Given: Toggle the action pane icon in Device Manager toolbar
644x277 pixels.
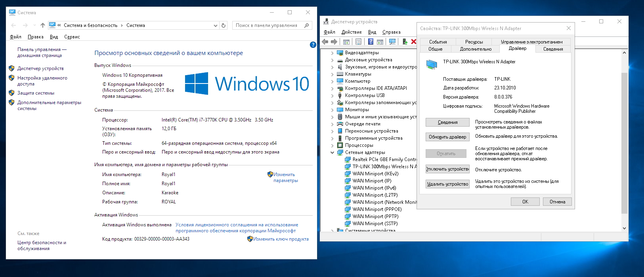Looking at the screenshot, I should [x=380, y=42].
